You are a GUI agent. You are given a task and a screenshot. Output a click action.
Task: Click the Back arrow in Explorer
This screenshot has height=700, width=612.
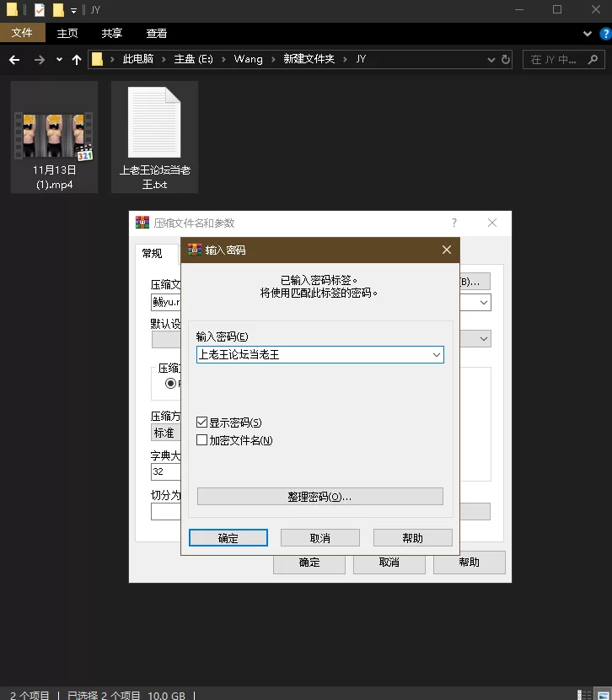tap(14, 60)
